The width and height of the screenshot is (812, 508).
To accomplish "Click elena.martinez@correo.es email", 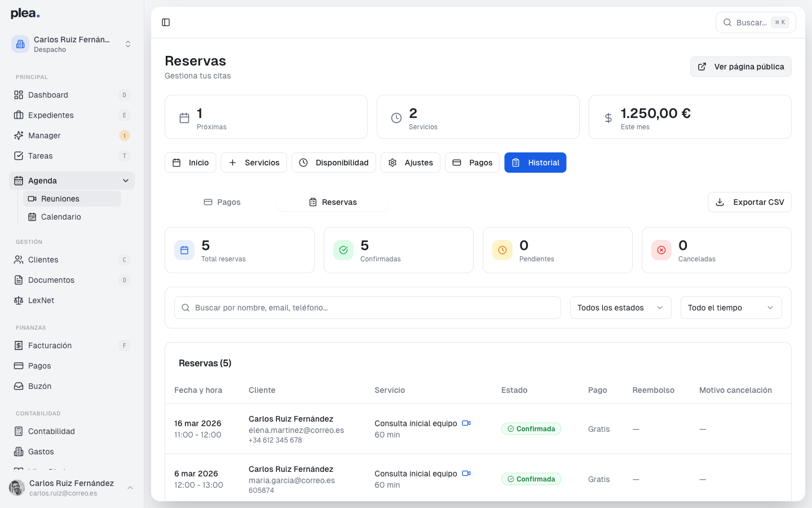I will click(x=296, y=430).
